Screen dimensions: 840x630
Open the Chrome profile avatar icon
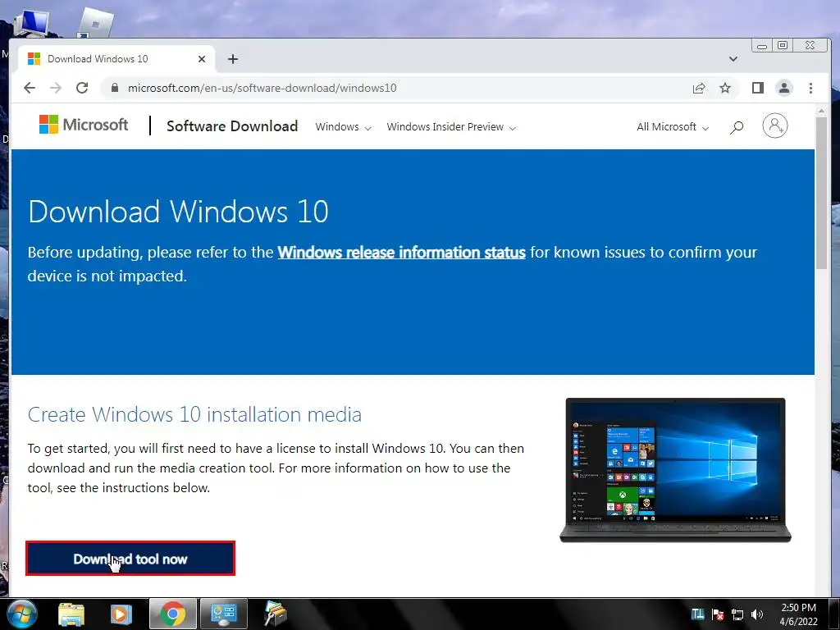click(x=783, y=88)
